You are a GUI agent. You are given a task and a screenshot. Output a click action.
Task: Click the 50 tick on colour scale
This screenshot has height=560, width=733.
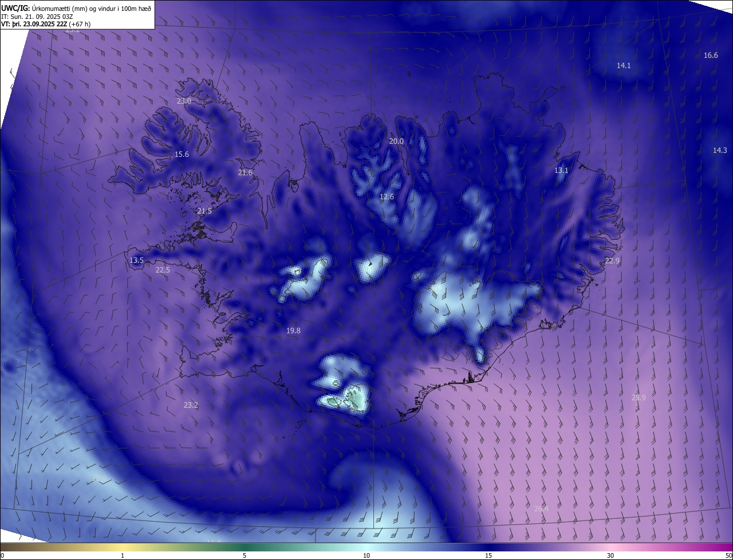click(728, 555)
